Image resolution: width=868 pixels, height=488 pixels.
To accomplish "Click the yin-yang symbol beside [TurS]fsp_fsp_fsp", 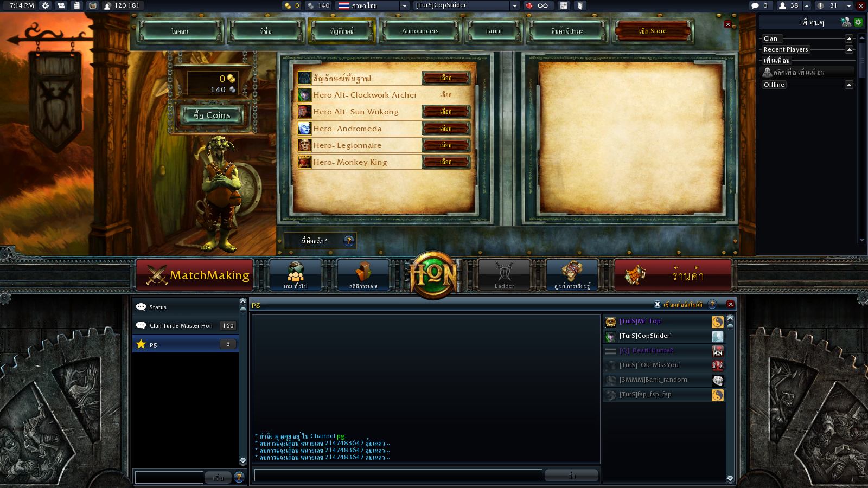I will click(718, 395).
